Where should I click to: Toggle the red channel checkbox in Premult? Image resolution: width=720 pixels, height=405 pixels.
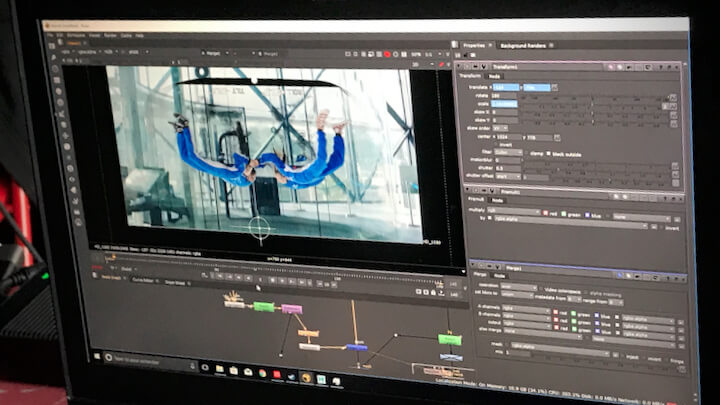pyautogui.click(x=546, y=213)
